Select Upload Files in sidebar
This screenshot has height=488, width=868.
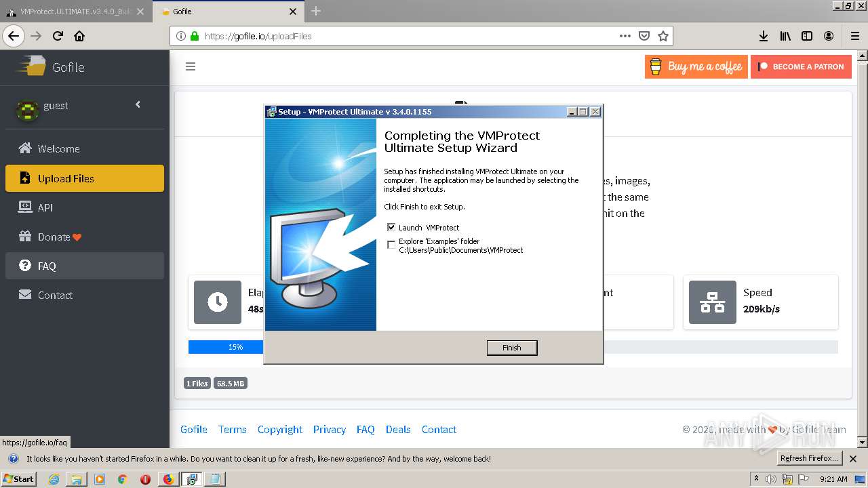pos(85,178)
